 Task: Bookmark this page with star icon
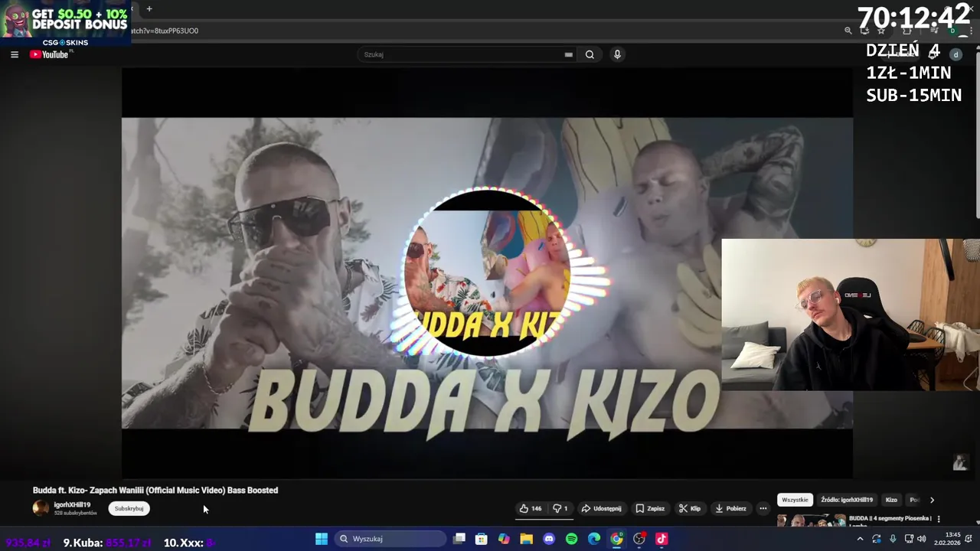(881, 31)
